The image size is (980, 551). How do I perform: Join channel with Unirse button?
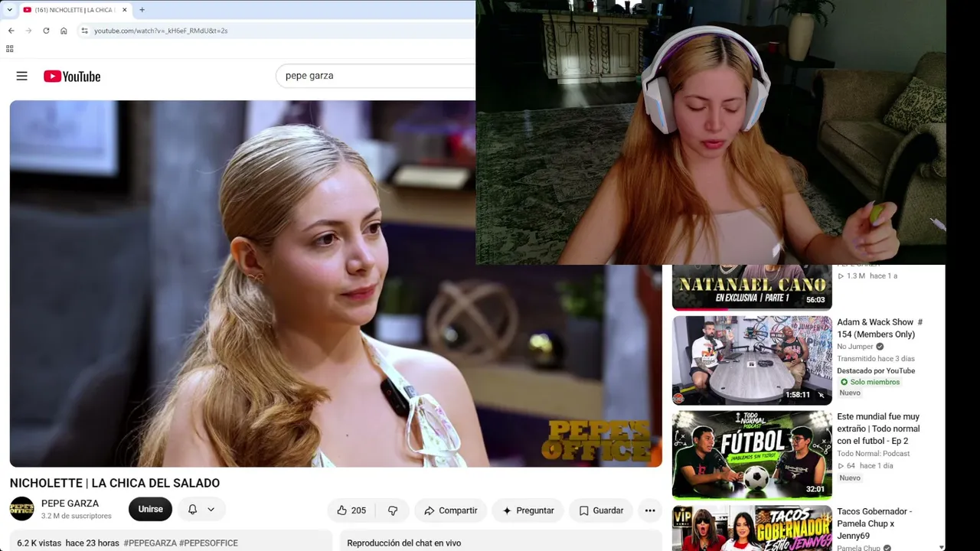coord(150,510)
